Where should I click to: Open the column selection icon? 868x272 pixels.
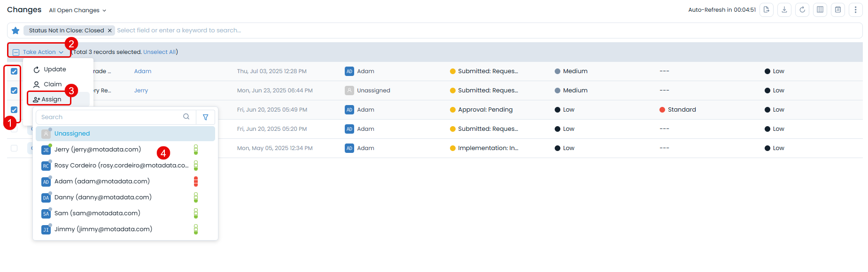pyautogui.click(x=820, y=10)
